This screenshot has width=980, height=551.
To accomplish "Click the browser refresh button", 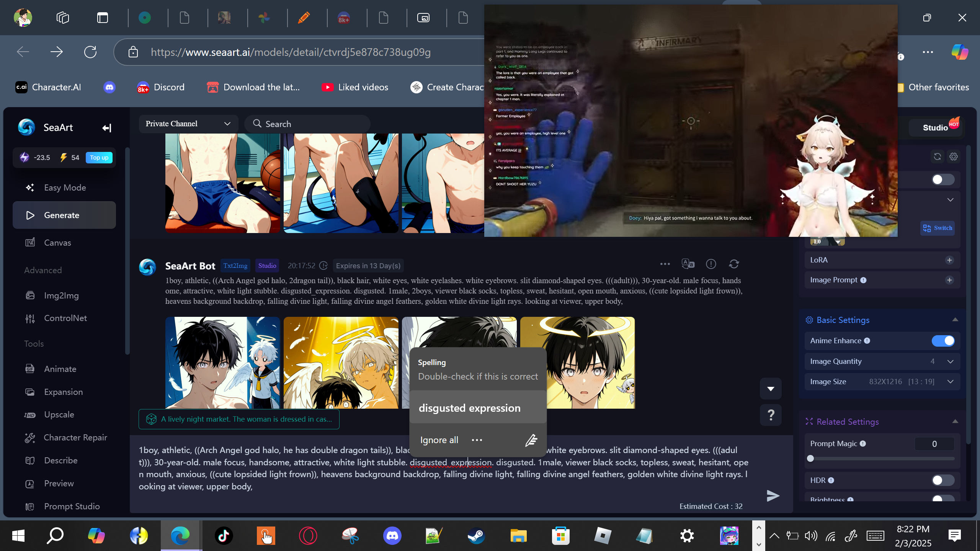I will 90,52.
